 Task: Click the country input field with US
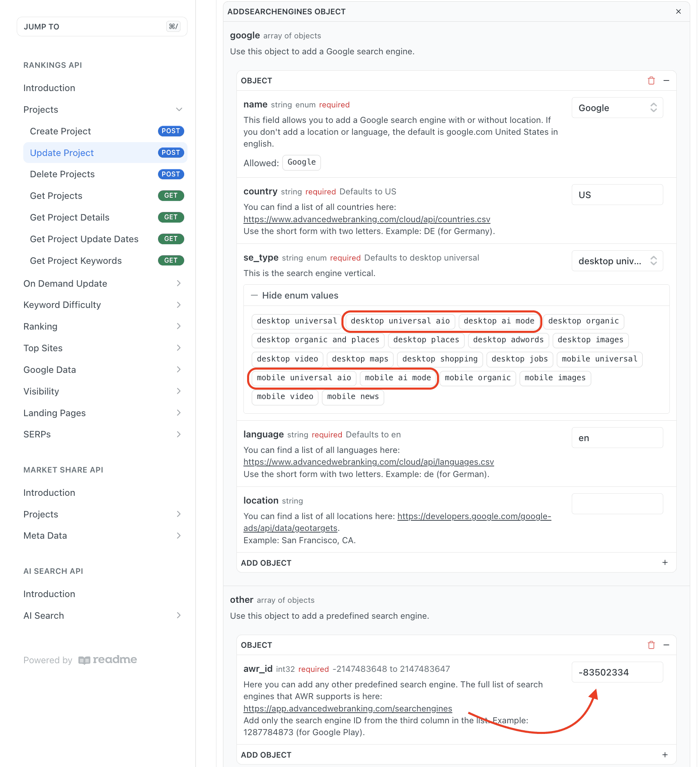[617, 195]
